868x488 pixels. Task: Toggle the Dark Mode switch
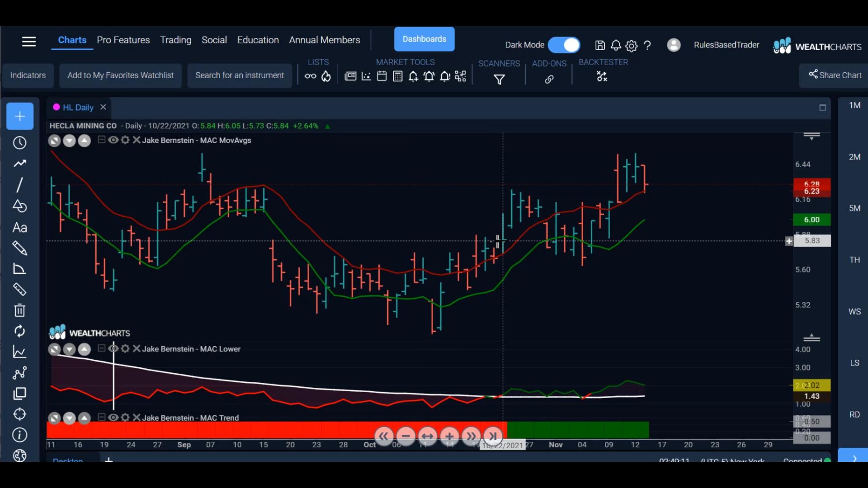[564, 45]
